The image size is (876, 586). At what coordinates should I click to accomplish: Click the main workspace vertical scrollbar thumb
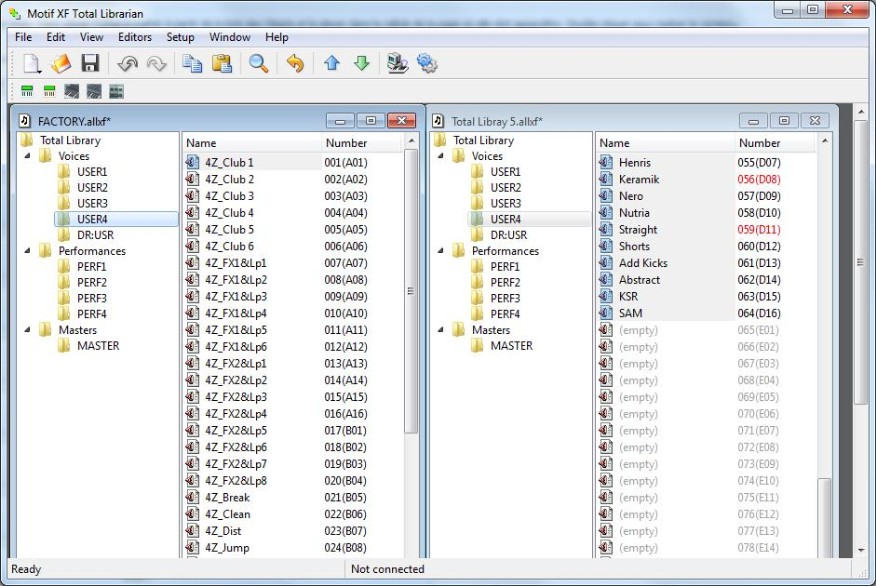(x=861, y=262)
